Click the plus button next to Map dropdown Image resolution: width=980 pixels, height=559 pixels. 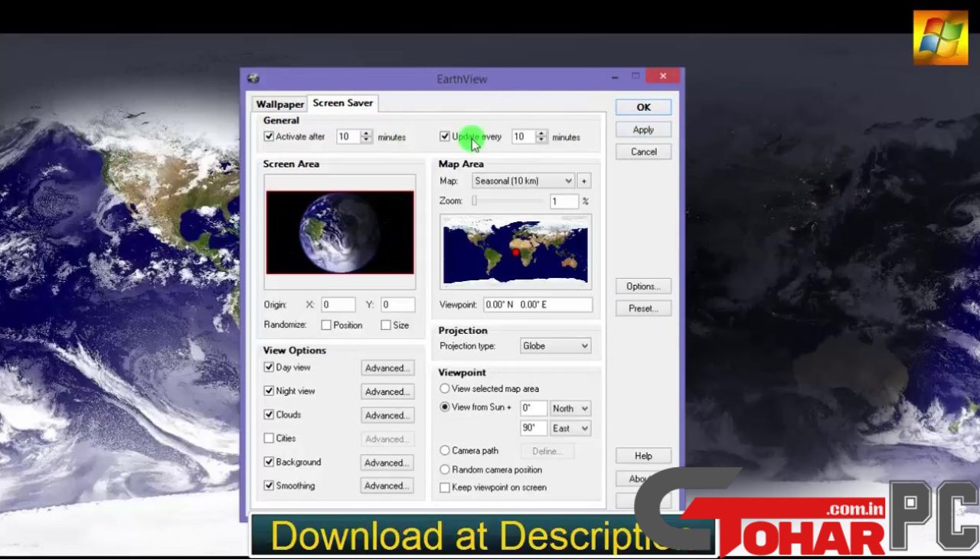584,181
